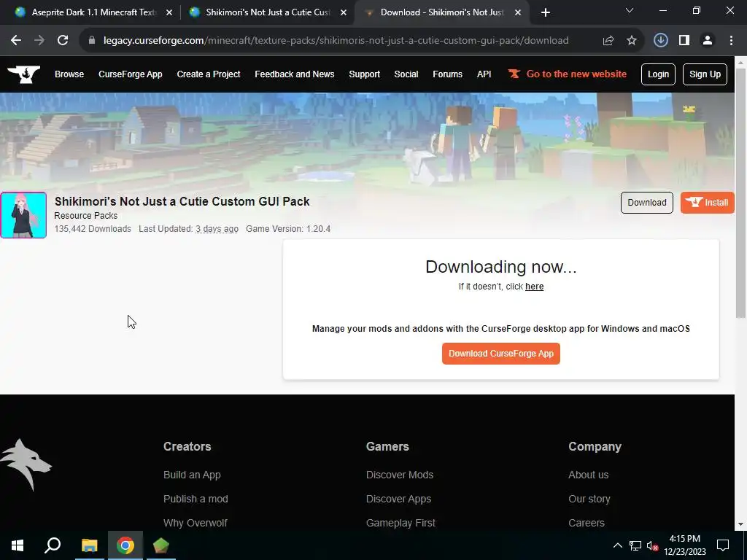Open the notification center icon

coord(723,545)
